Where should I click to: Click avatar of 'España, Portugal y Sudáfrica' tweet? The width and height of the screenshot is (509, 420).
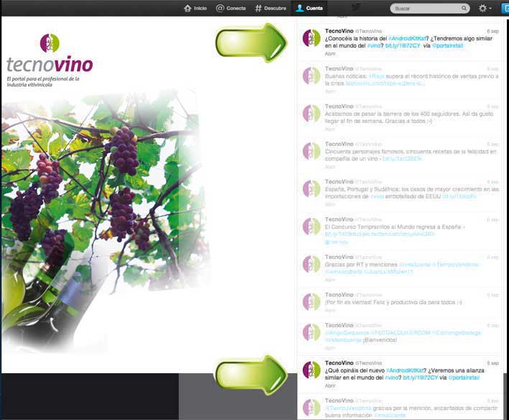pyautogui.click(x=311, y=188)
